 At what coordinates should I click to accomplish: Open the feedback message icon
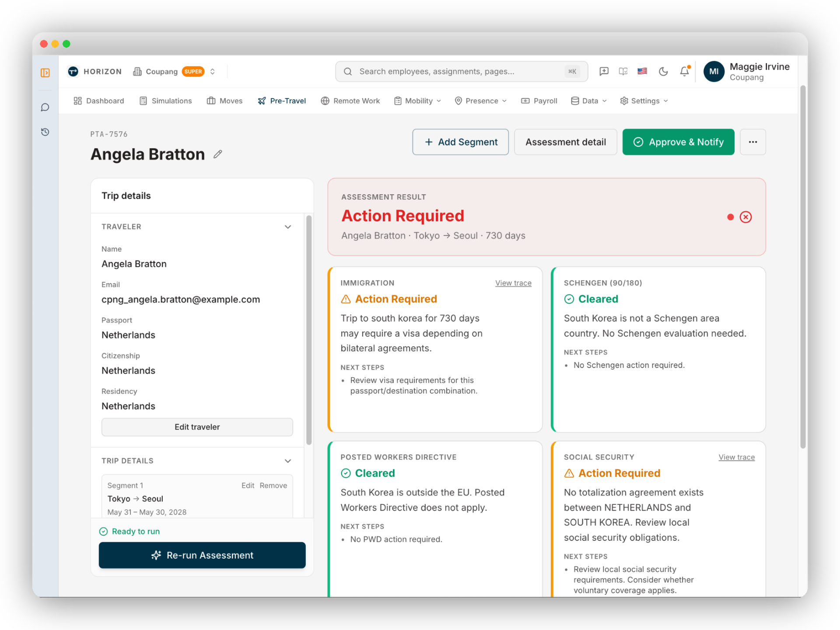click(604, 71)
